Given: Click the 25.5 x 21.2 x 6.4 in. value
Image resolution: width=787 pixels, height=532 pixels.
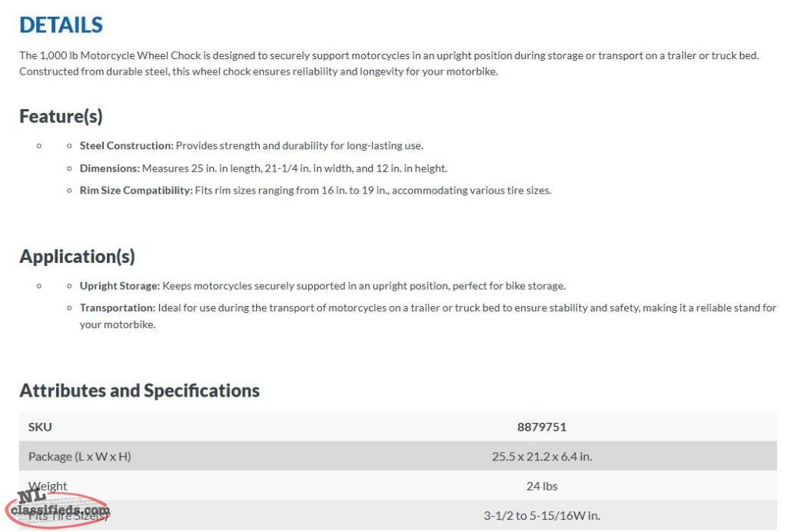Looking at the screenshot, I should pyautogui.click(x=542, y=457).
